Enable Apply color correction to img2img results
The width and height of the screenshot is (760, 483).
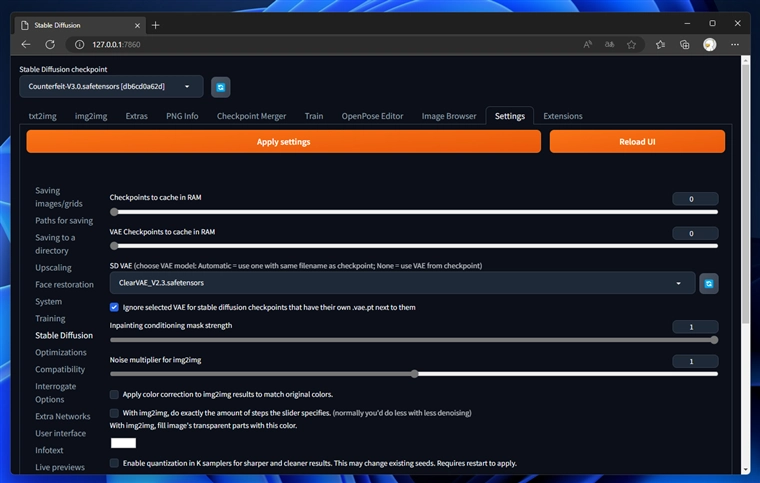pos(114,394)
